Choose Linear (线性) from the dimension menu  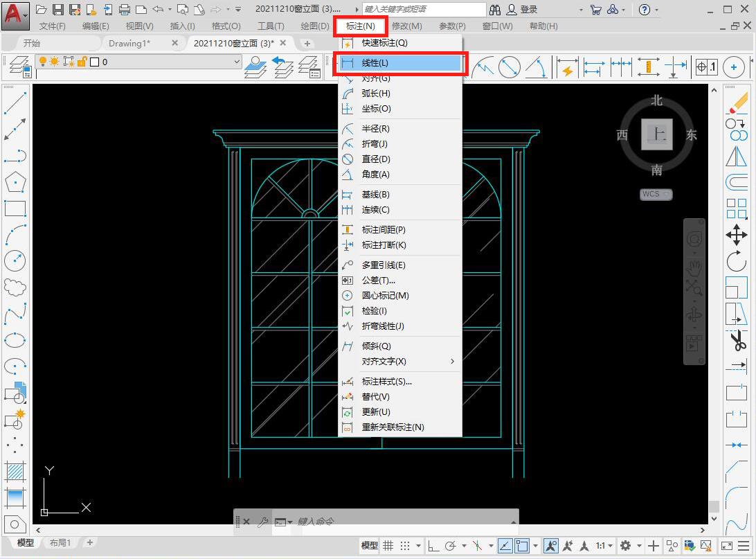pos(399,63)
